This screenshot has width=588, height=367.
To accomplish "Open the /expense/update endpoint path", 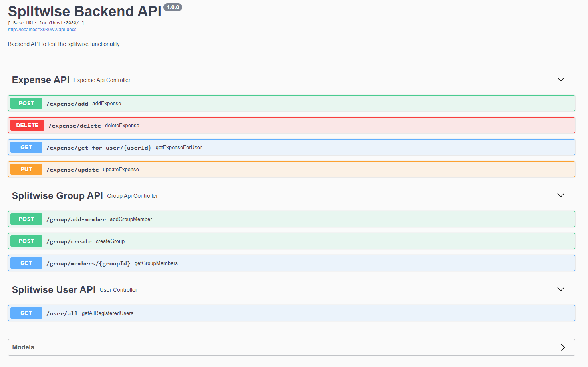I will click(x=72, y=170).
